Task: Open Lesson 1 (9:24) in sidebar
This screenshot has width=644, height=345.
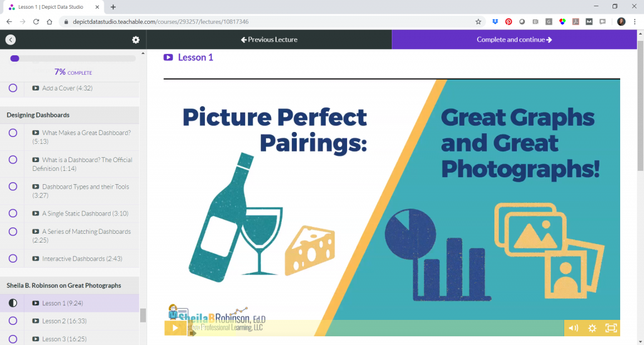Action: (x=62, y=303)
